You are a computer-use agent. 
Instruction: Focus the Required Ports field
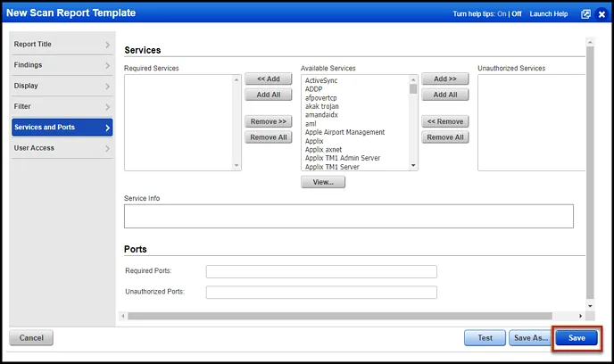[x=321, y=271]
